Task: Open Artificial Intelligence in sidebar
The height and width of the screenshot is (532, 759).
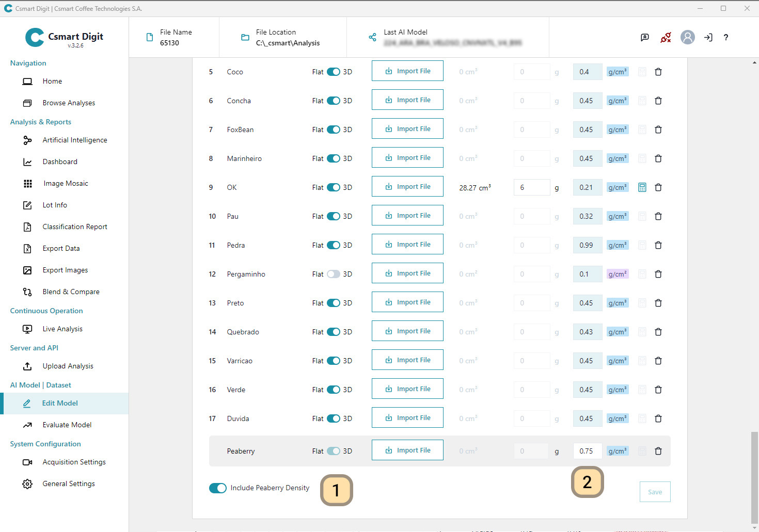Action: 75,140
